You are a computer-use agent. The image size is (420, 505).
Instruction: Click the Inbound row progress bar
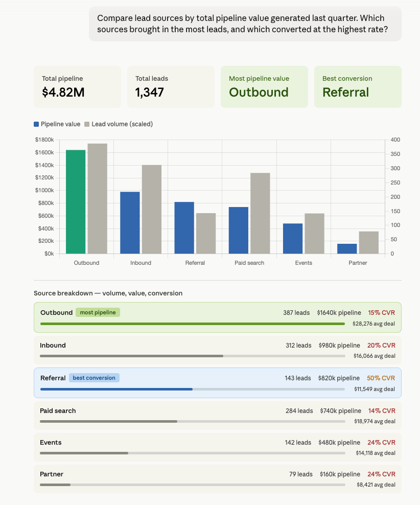pos(193,356)
